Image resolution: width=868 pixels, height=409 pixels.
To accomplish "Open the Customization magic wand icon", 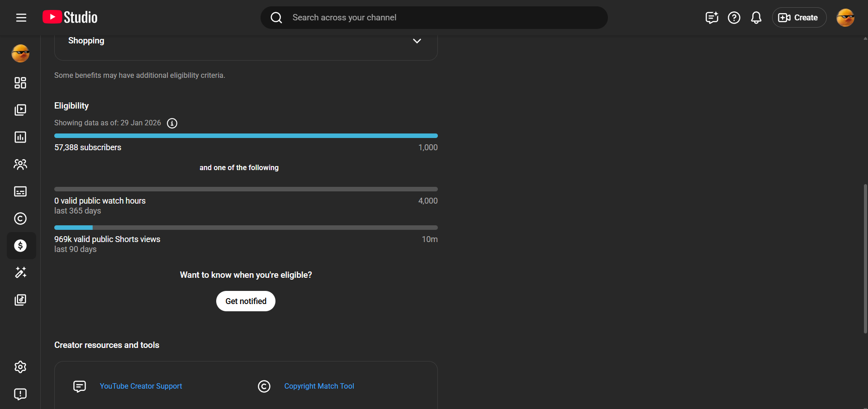I will click(x=20, y=272).
